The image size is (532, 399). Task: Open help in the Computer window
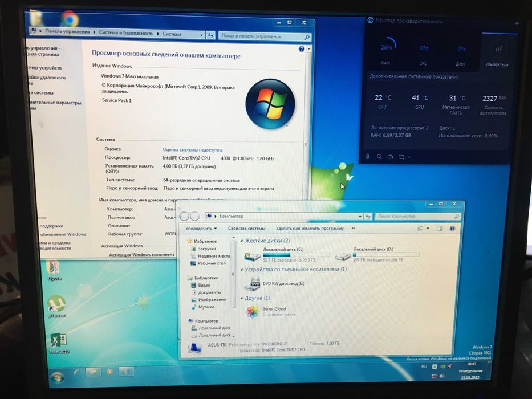(x=452, y=229)
